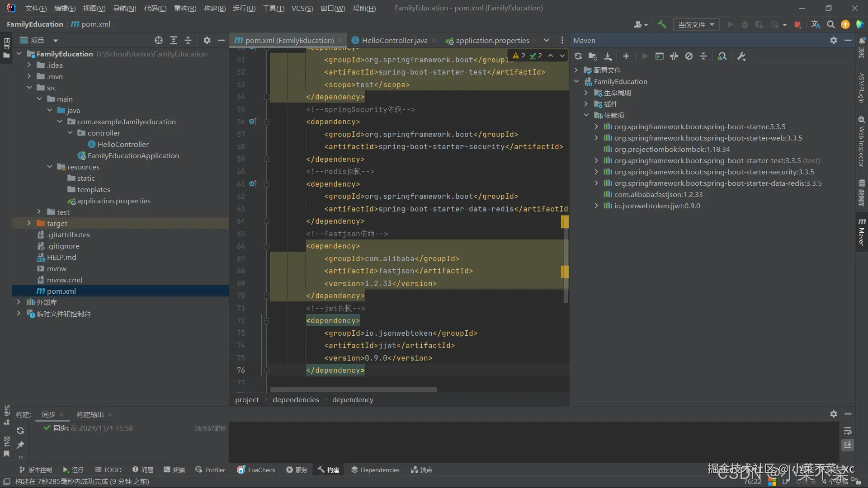Image resolution: width=868 pixels, height=488 pixels.
Task: Click Maven download sources icon
Action: pos(608,56)
